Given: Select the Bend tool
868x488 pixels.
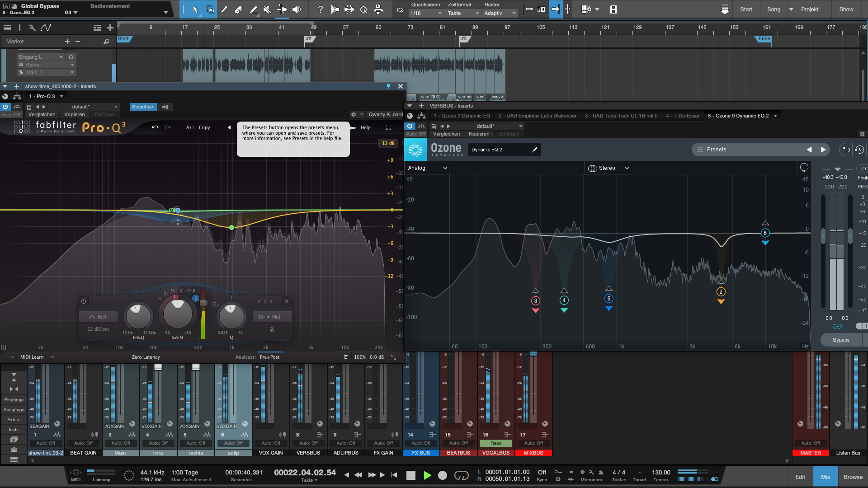Looking at the screenshot, I should 282,9.
